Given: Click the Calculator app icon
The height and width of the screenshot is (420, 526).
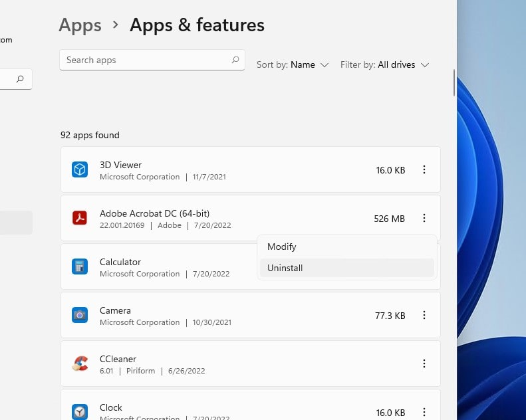Looking at the screenshot, I should [x=80, y=266].
